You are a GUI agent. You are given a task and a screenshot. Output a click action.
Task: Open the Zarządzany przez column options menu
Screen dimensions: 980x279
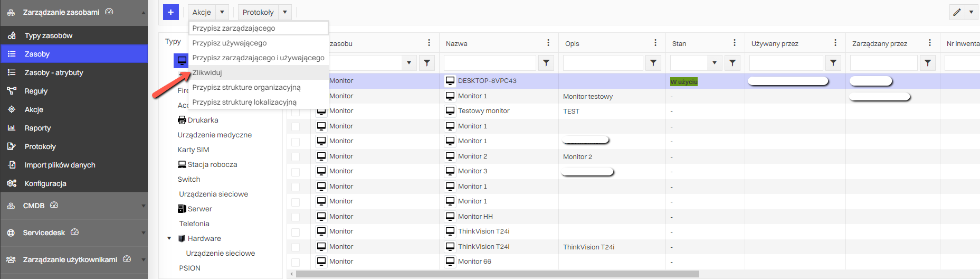point(930,43)
